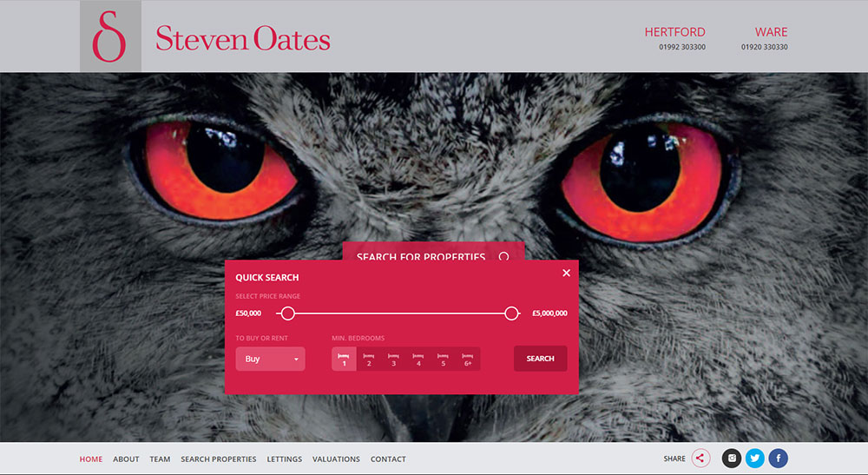Close the Quick Search panel

coord(566,273)
